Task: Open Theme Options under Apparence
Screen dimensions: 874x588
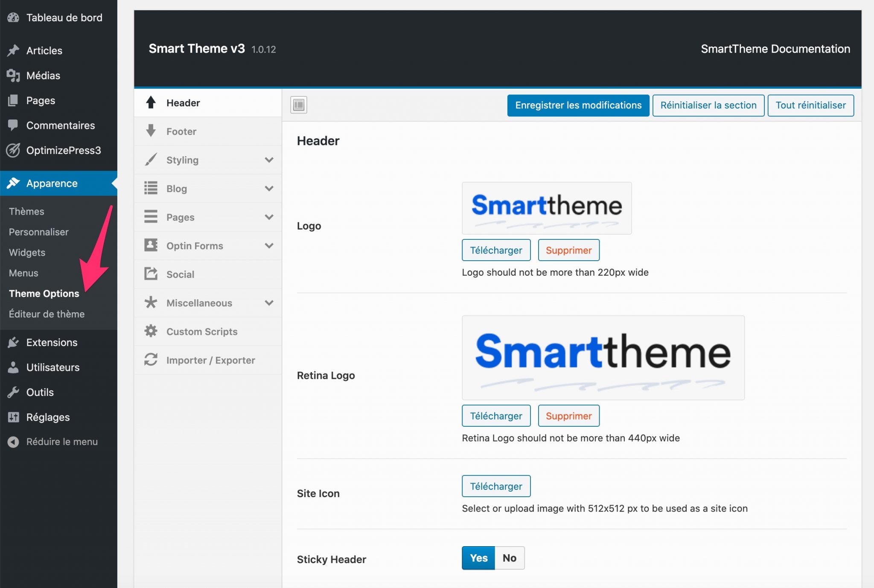Action: (44, 293)
